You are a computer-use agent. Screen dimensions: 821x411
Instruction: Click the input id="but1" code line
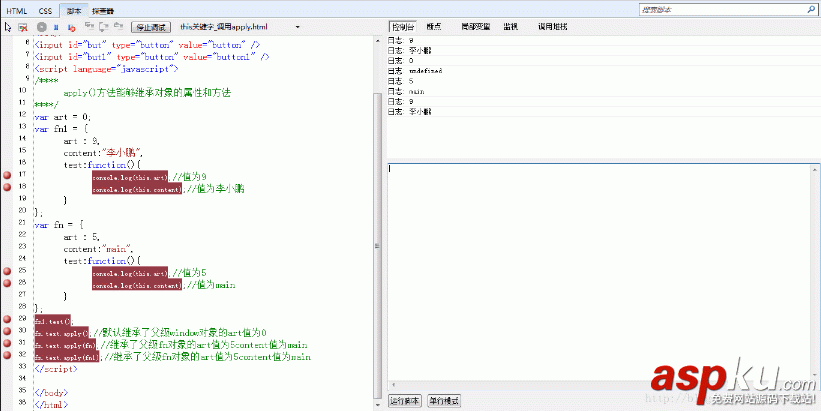pyautogui.click(x=152, y=57)
